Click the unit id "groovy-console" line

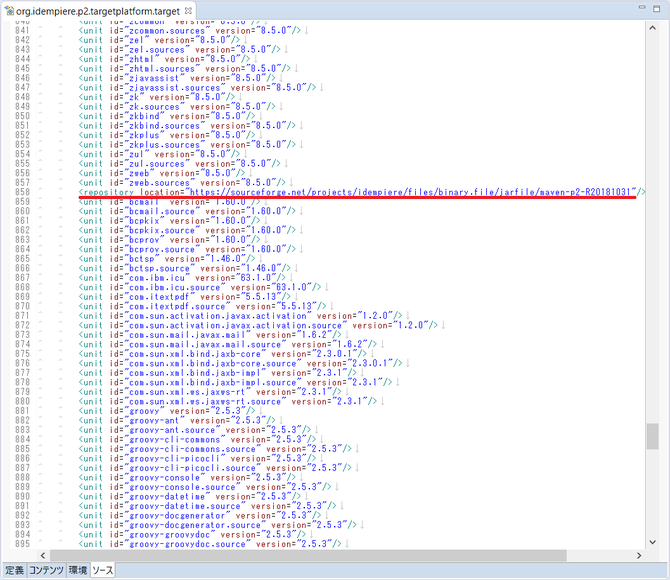187,477
